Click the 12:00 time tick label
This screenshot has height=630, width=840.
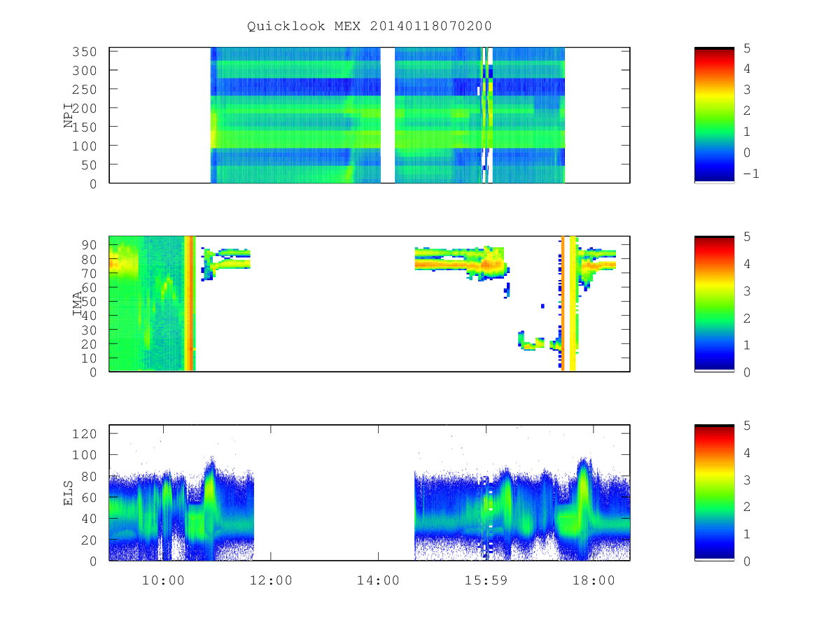click(x=271, y=580)
